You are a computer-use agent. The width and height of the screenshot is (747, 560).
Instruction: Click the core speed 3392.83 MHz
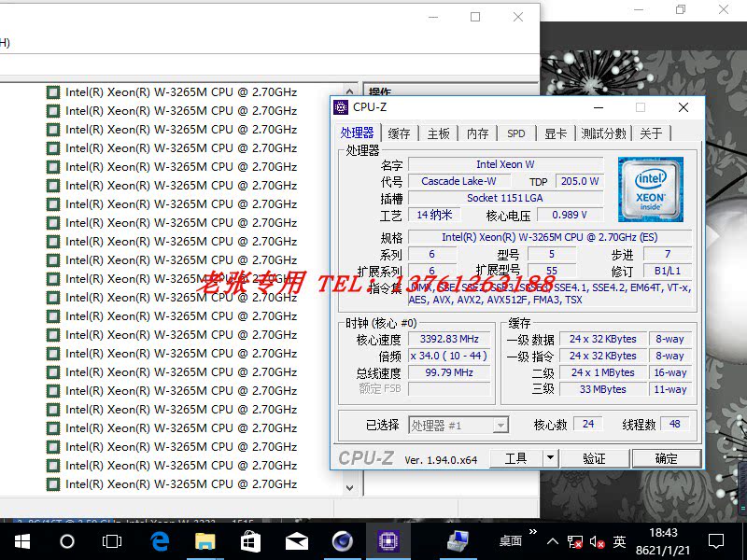pos(449,339)
